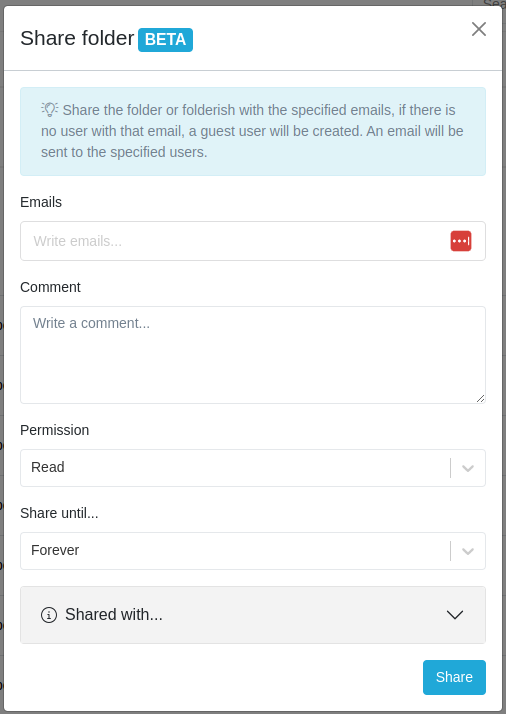
Task: Click the BETA badge
Action: click(x=165, y=40)
